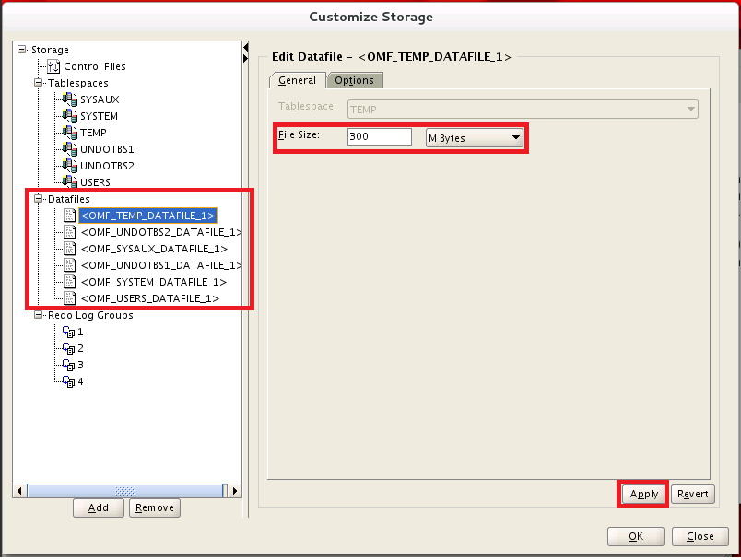Select <OMF_SYSAUX_DATAFILE_1> label in tree
The image size is (741, 560).
(154, 249)
